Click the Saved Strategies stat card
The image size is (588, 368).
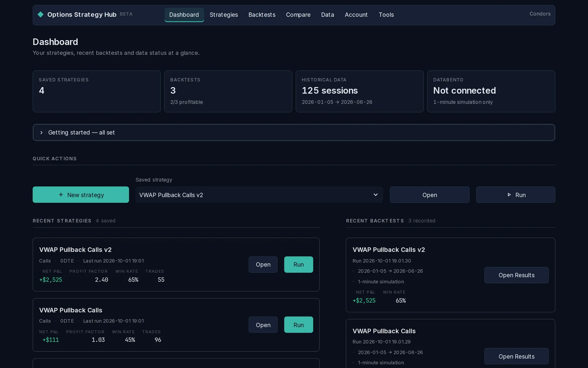[97, 91]
